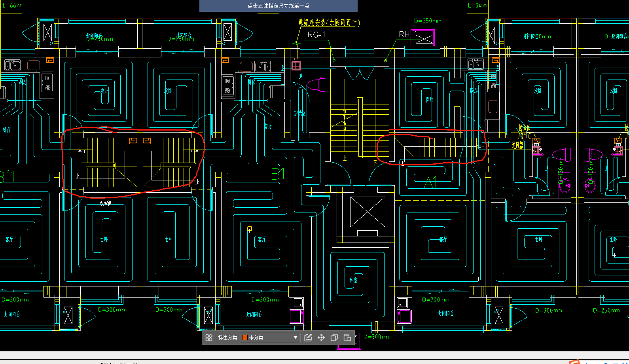Click the 卧室 room label
629x364 pixels.
pos(353,280)
